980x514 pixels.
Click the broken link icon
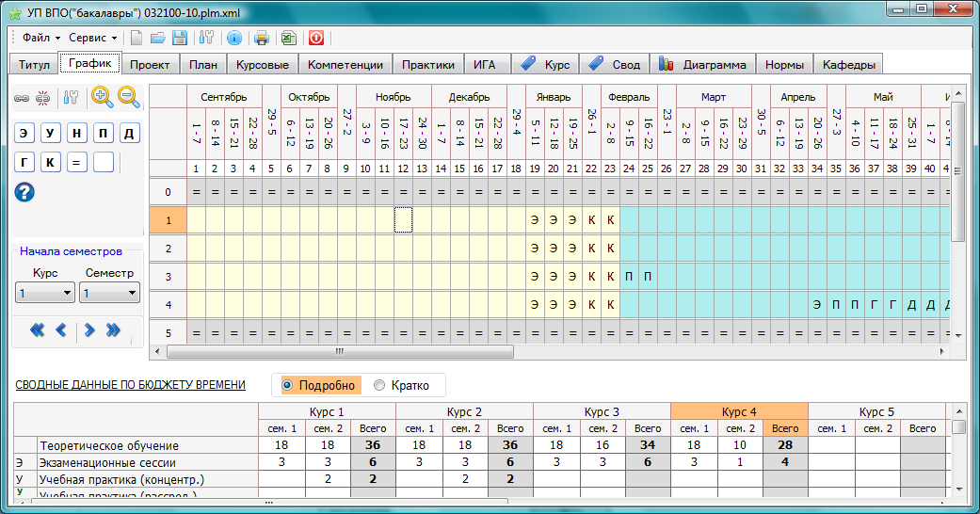click(x=42, y=98)
